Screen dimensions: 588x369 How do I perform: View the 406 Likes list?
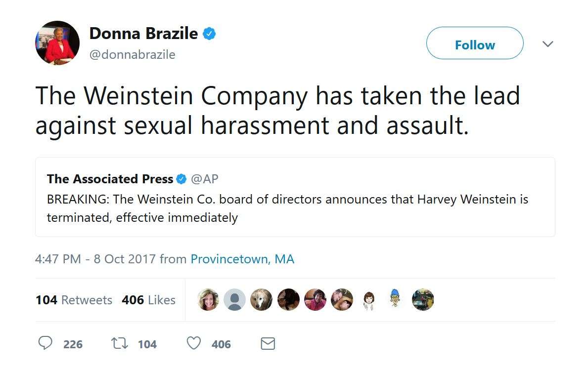pos(148,300)
